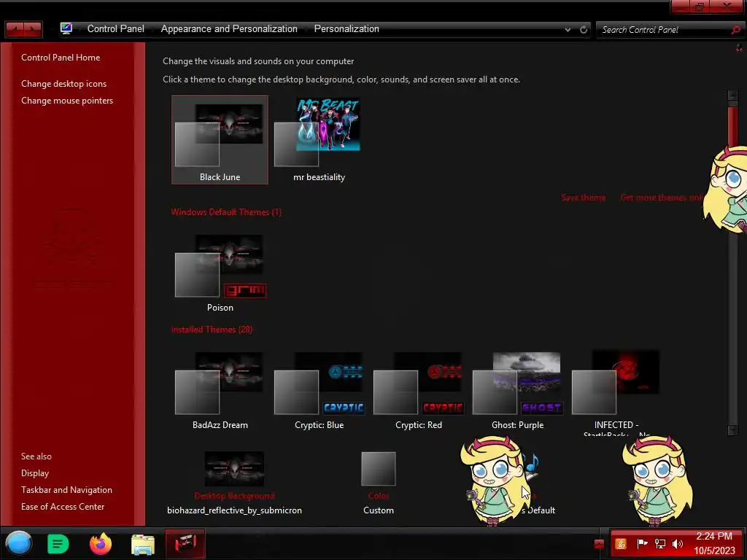Image resolution: width=747 pixels, height=560 pixels.
Task: Click the orange tray application icon
Action: pyautogui.click(x=621, y=543)
